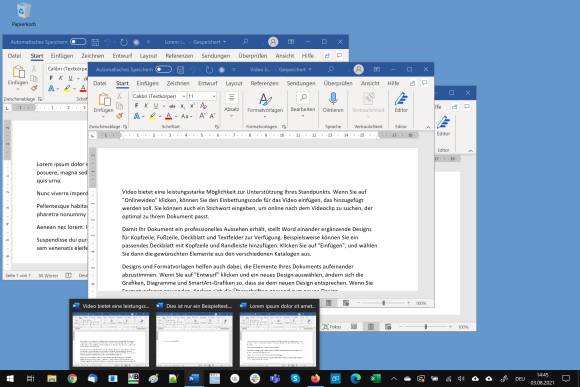Screen dimensions: 580x387
Task: Open the comments icon in the front window
Action: point(425,83)
